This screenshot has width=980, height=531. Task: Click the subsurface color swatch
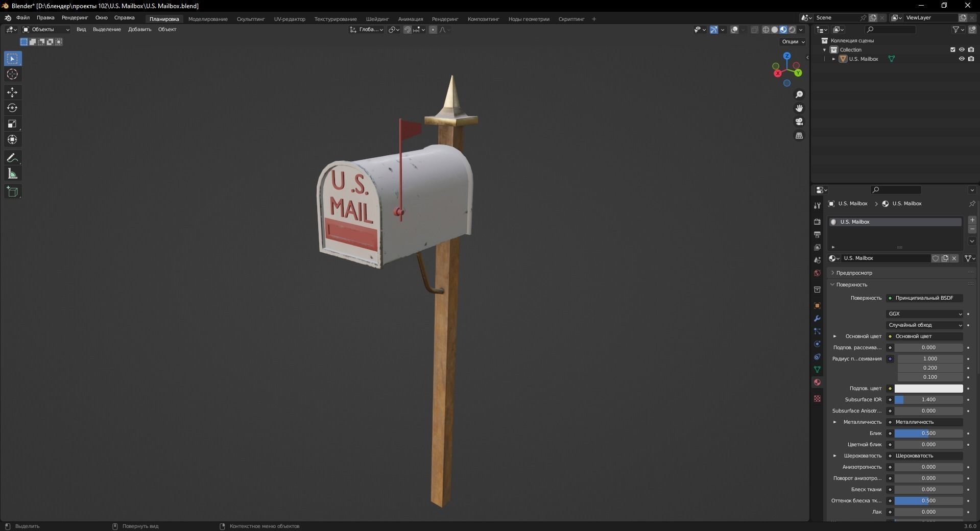tap(928, 389)
